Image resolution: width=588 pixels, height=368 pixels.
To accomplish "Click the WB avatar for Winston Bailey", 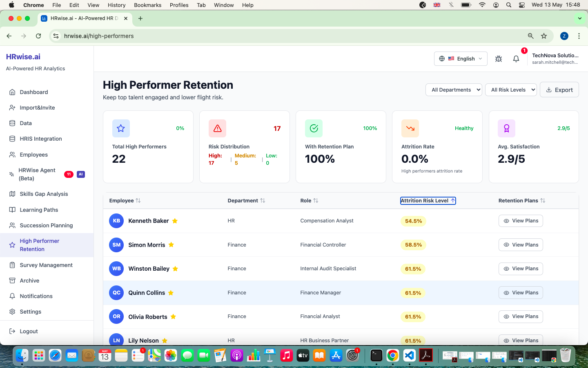I will coord(116,269).
